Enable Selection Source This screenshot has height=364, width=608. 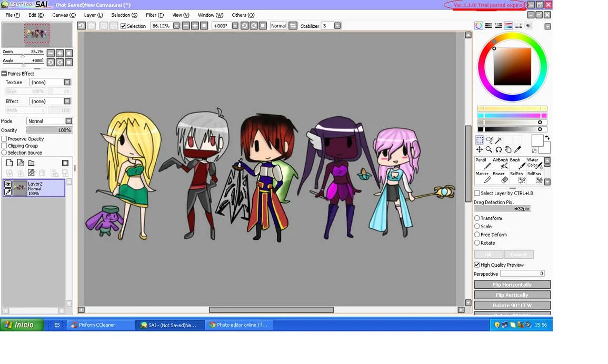[4, 153]
